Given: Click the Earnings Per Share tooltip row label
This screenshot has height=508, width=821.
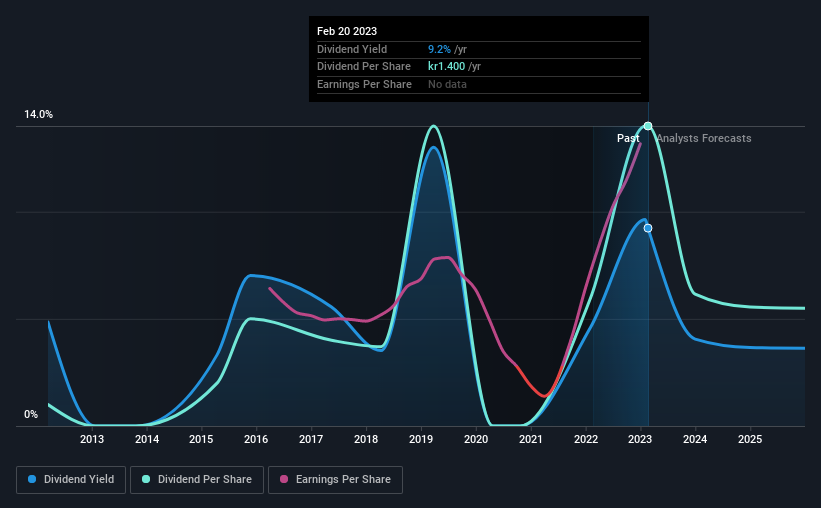Looking at the screenshot, I should click(x=364, y=84).
